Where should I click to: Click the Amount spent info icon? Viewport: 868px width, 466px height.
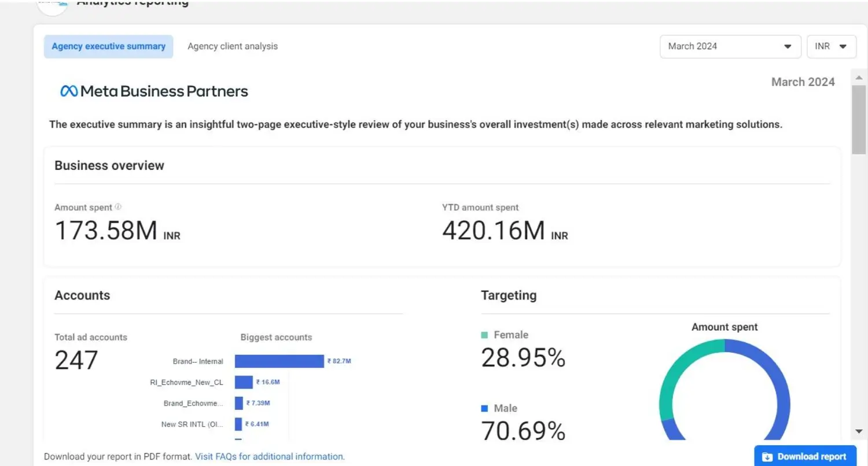pos(118,207)
